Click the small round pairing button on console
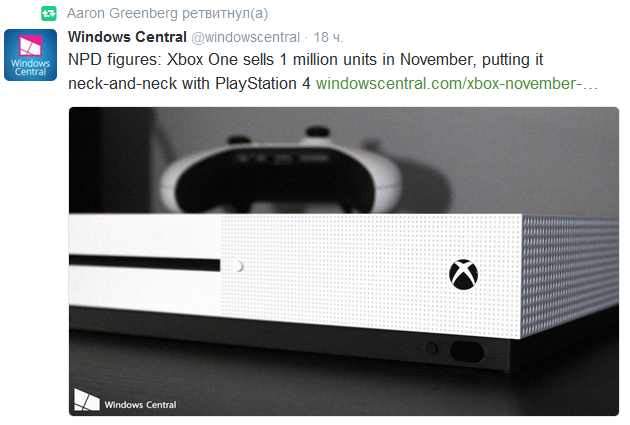This screenshot has height=425, width=630. 432,348
